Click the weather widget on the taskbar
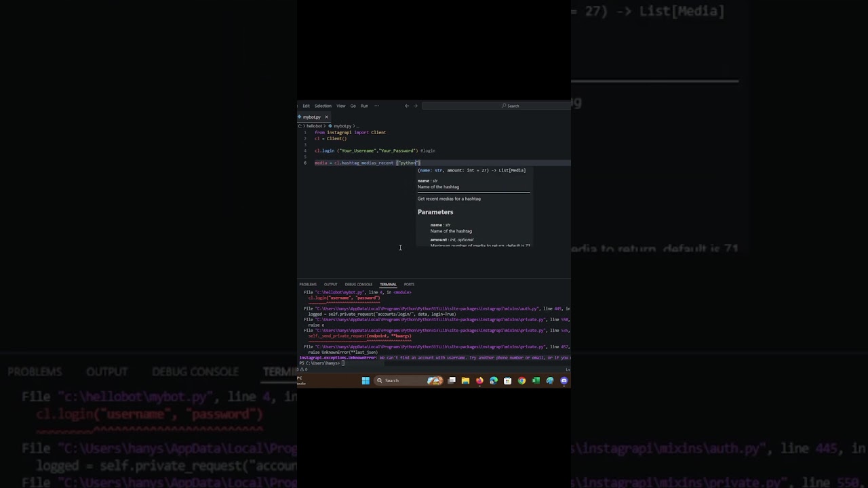 301,380
